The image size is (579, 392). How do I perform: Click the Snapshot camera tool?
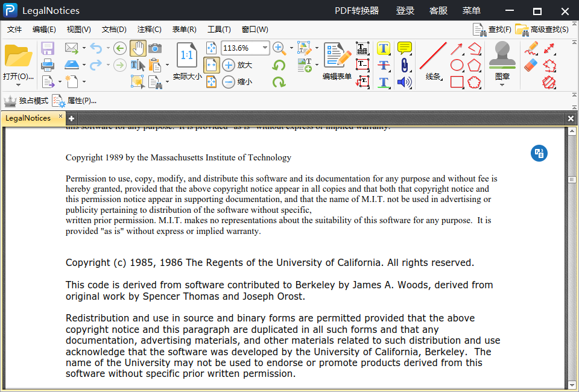[155, 48]
